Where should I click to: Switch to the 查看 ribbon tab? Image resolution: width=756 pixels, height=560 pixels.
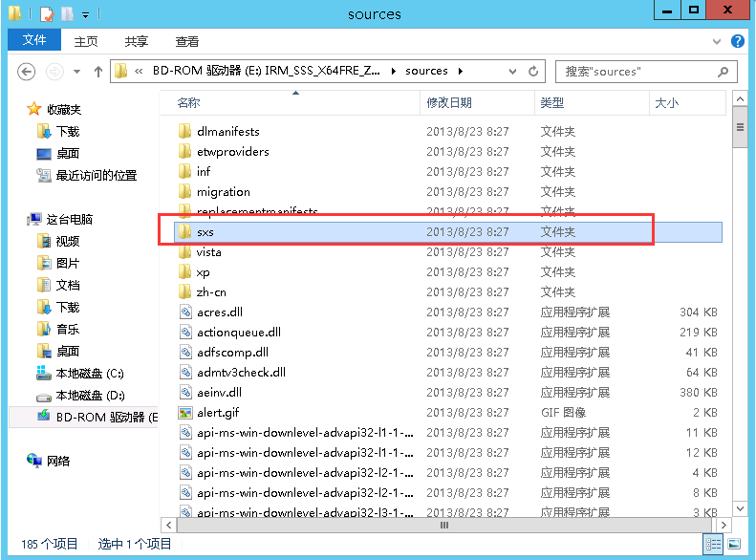pyautogui.click(x=187, y=41)
